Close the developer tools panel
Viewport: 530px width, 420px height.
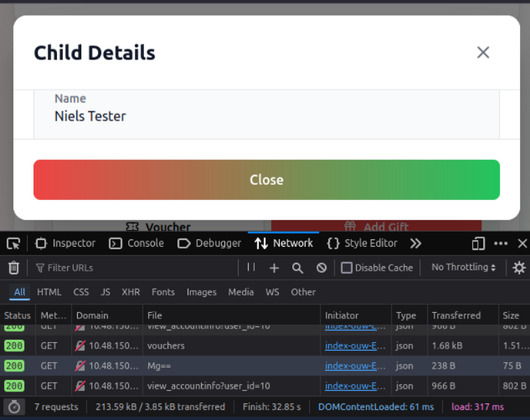(522, 243)
